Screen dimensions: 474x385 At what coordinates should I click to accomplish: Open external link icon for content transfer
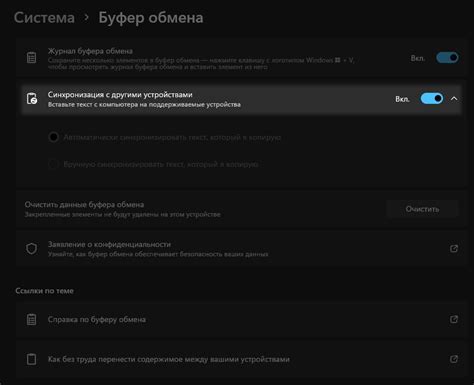point(454,359)
